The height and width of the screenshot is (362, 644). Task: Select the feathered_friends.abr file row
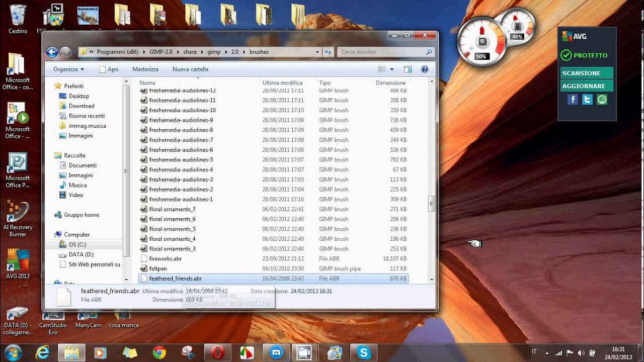(x=273, y=279)
